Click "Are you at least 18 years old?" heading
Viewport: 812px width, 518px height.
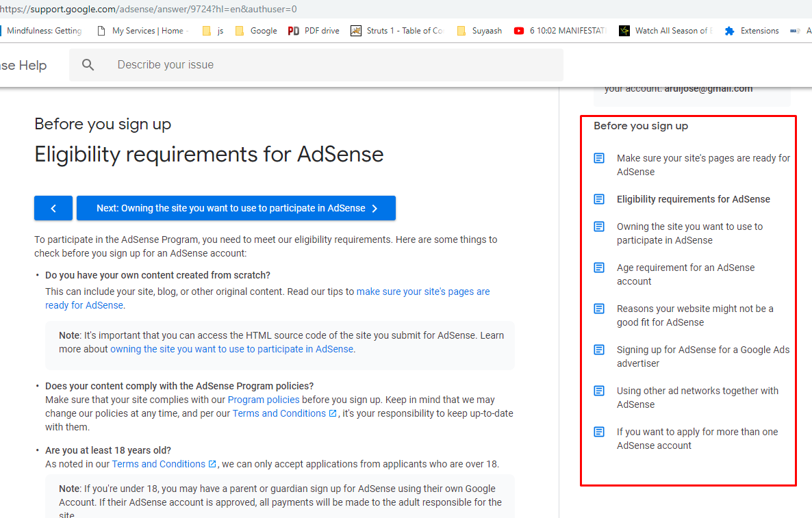pos(107,451)
